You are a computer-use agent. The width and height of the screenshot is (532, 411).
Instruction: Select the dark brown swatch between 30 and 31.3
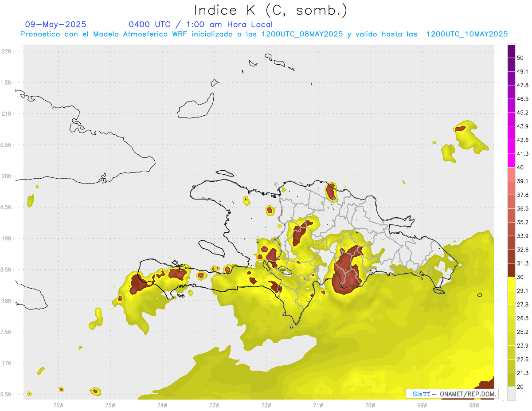(x=511, y=270)
